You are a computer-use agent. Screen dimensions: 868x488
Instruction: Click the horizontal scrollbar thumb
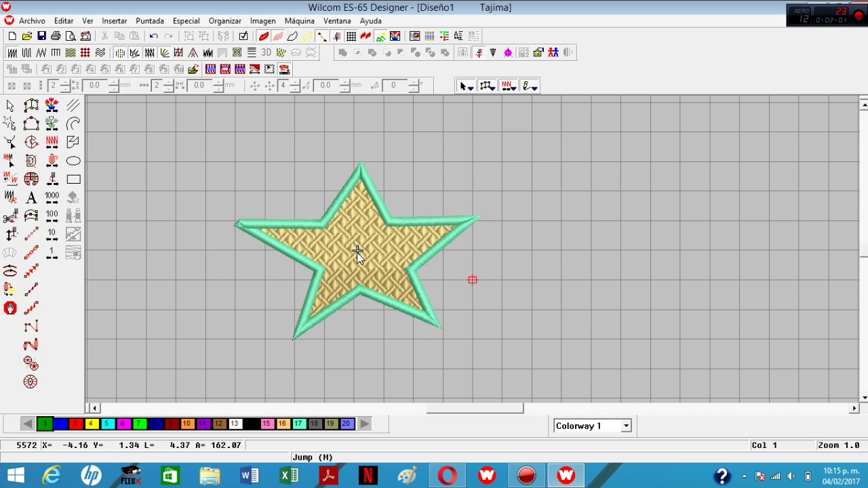pos(475,408)
